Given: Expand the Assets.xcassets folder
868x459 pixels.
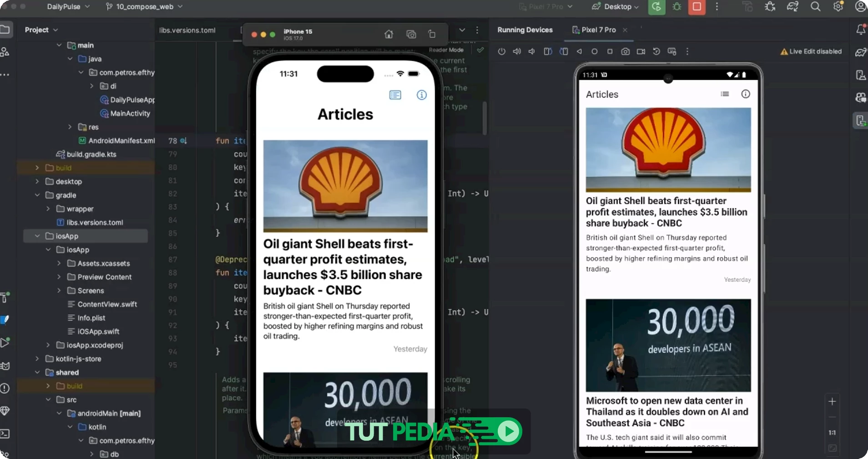Looking at the screenshot, I should pyautogui.click(x=59, y=264).
